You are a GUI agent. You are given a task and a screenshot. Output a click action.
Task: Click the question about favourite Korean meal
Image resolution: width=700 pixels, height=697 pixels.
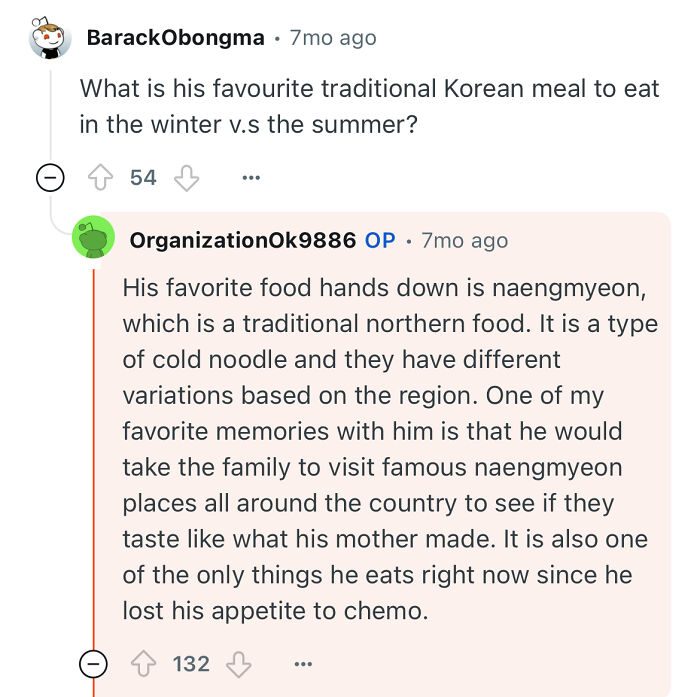[369, 106]
